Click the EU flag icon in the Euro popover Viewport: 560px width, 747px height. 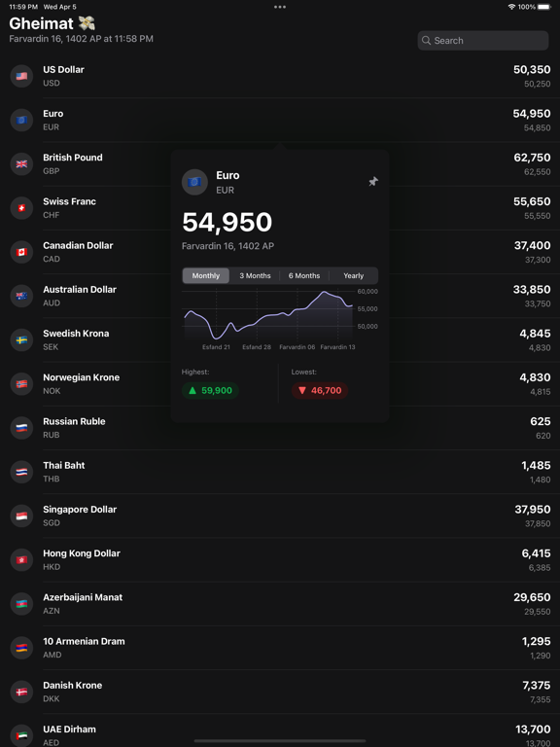[x=194, y=182]
